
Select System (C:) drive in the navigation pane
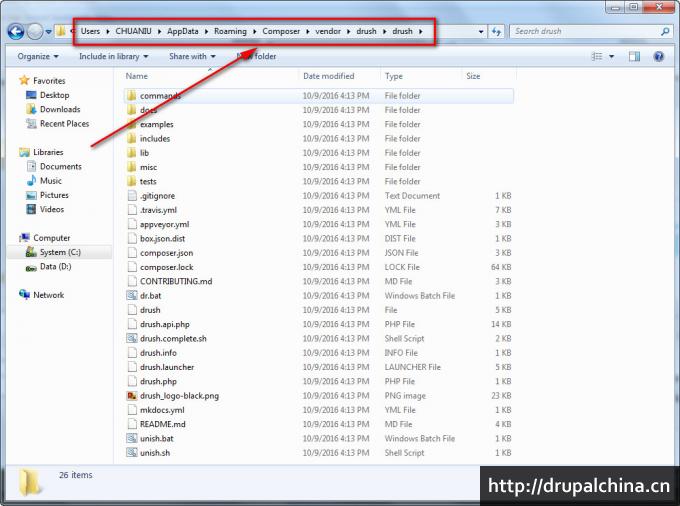pyautogui.click(x=59, y=252)
